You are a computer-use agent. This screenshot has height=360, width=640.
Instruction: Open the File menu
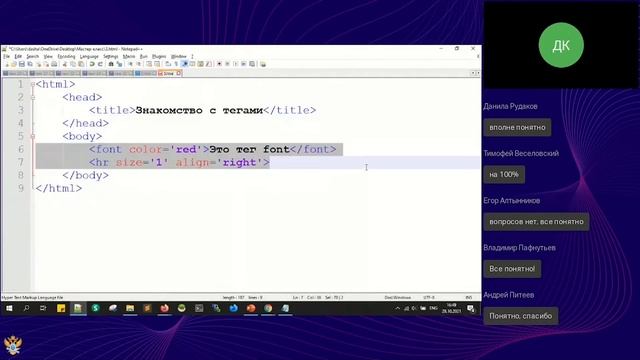pos(7,56)
